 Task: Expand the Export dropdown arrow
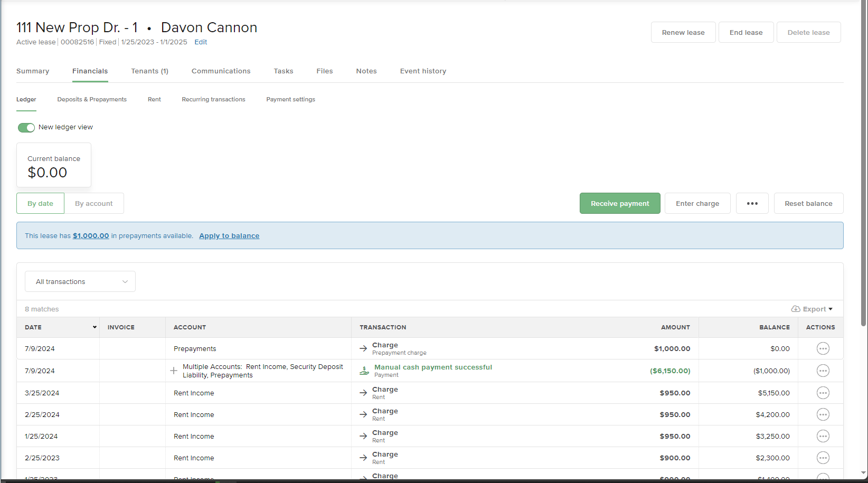pyautogui.click(x=831, y=309)
